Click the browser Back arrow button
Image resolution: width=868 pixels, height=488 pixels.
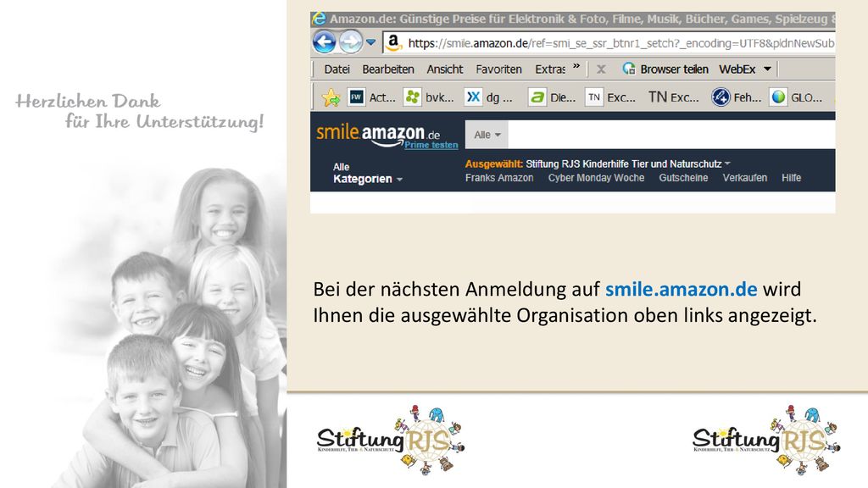pos(324,42)
